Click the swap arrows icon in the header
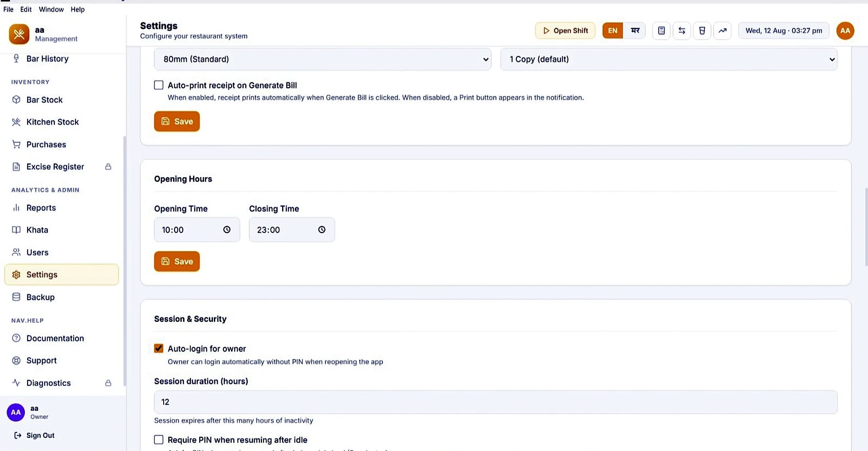868x451 pixels. pos(682,31)
